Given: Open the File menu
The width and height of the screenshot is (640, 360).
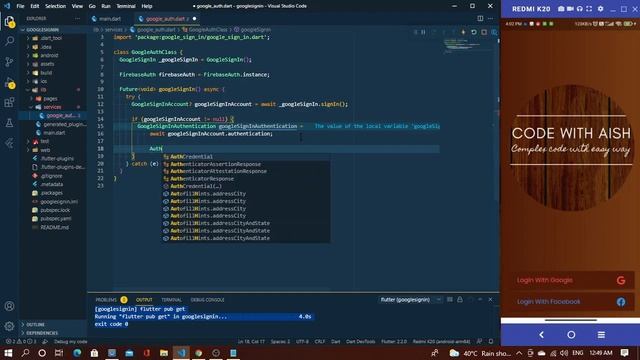Looking at the screenshot, I should [20, 6].
